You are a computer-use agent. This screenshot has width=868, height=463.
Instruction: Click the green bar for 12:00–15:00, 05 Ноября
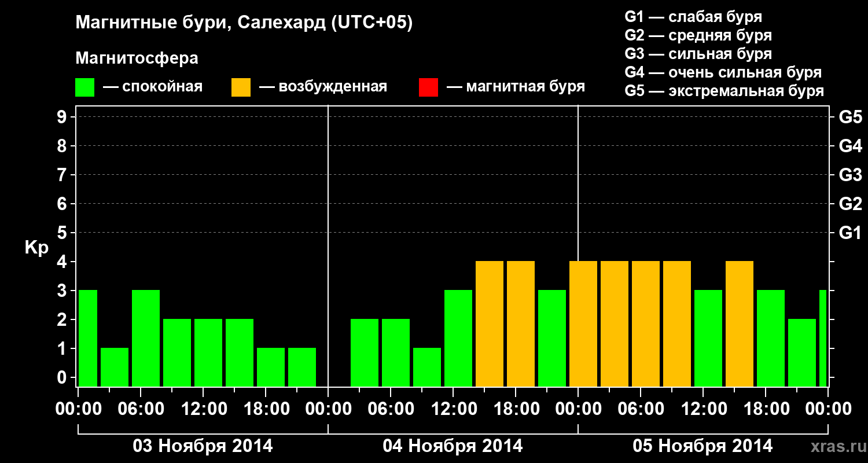tap(708, 338)
